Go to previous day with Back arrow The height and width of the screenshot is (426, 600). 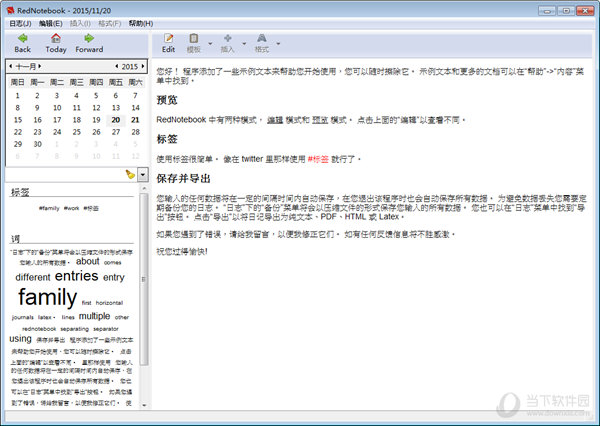coord(23,43)
